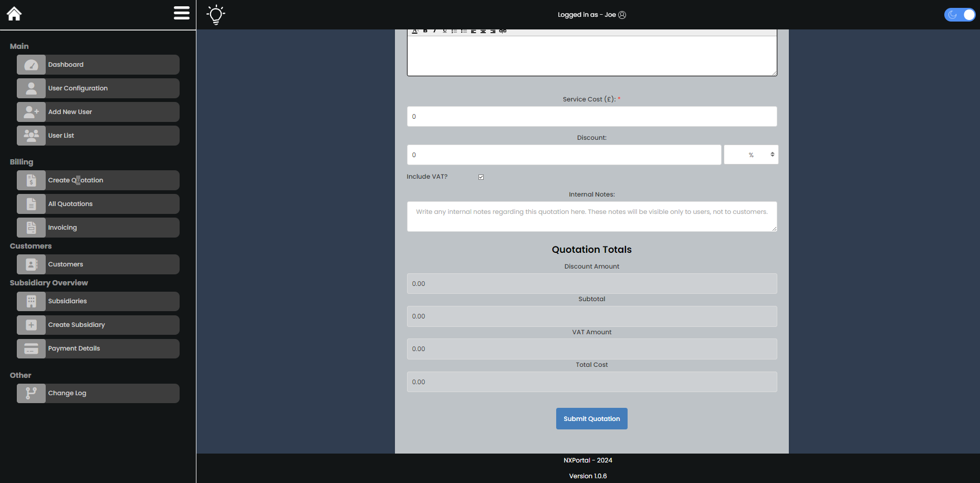Click the Subsidiaries building icon

pyautogui.click(x=31, y=301)
